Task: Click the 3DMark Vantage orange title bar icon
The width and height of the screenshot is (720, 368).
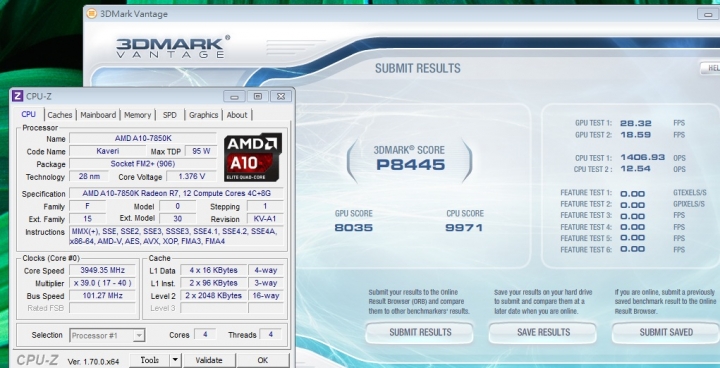Action: coord(91,14)
